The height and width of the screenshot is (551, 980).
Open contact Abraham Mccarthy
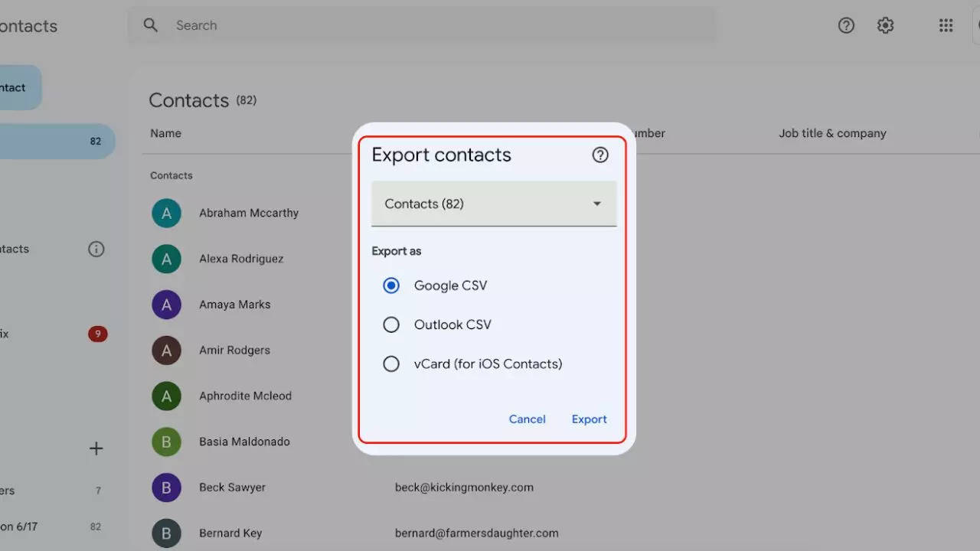point(249,213)
